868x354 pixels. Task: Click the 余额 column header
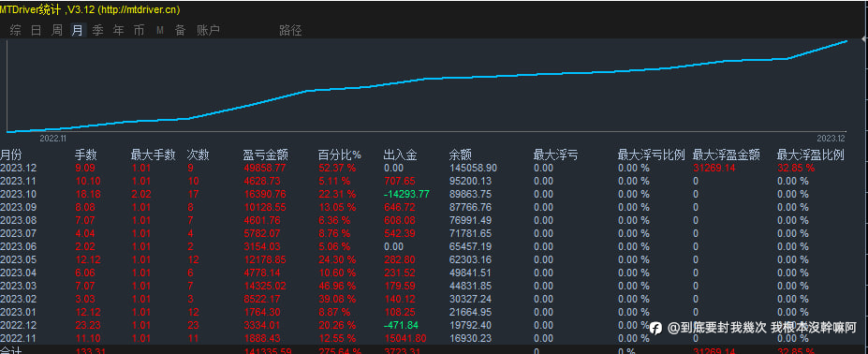click(461, 155)
